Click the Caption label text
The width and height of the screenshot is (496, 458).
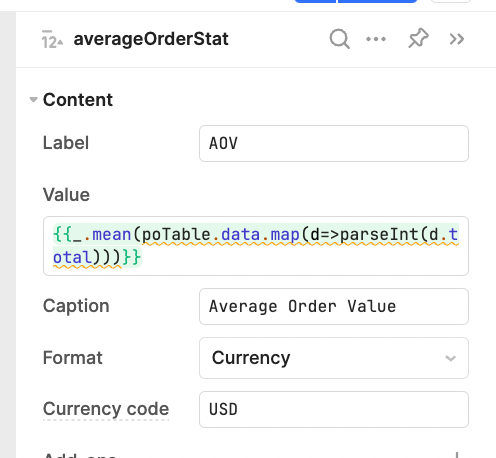76,306
